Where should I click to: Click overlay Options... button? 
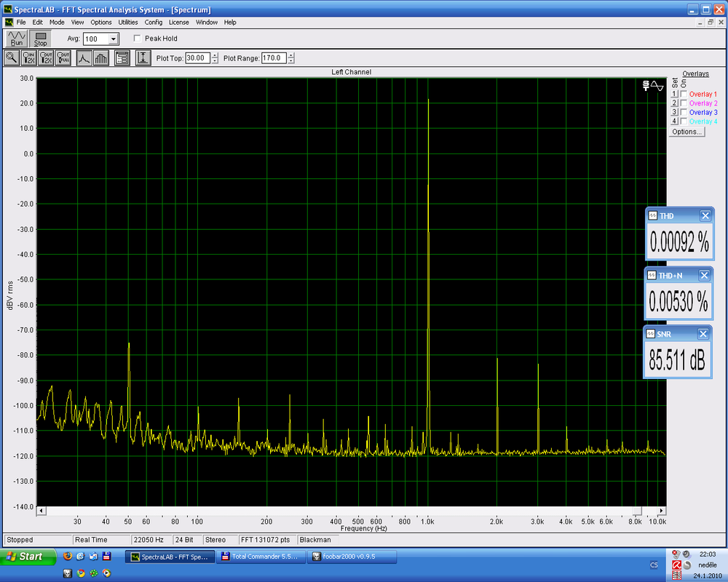687,132
